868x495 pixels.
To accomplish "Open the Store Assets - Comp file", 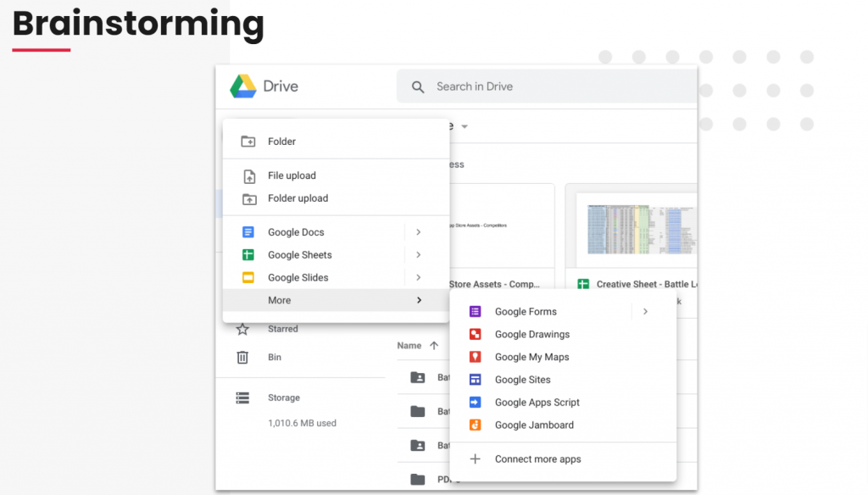I will [x=494, y=284].
